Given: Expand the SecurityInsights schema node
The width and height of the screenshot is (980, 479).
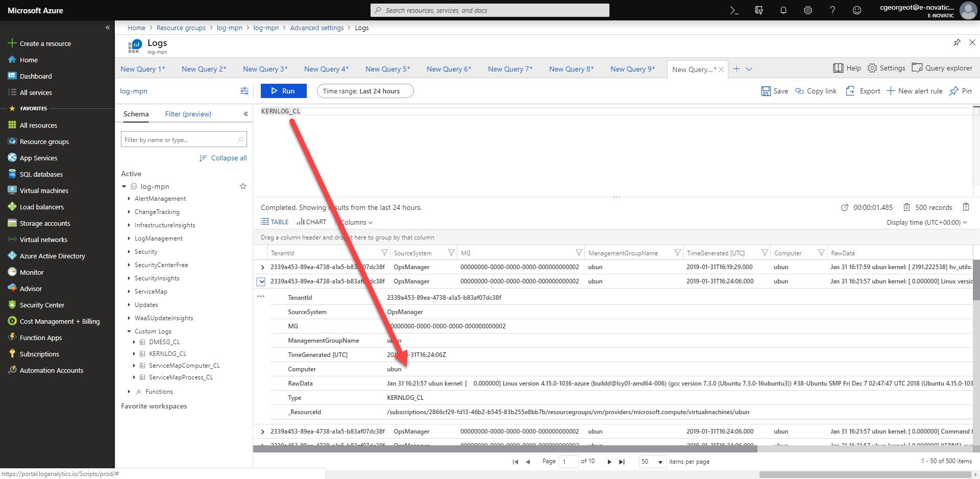Looking at the screenshot, I should click(x=129, y=278).
